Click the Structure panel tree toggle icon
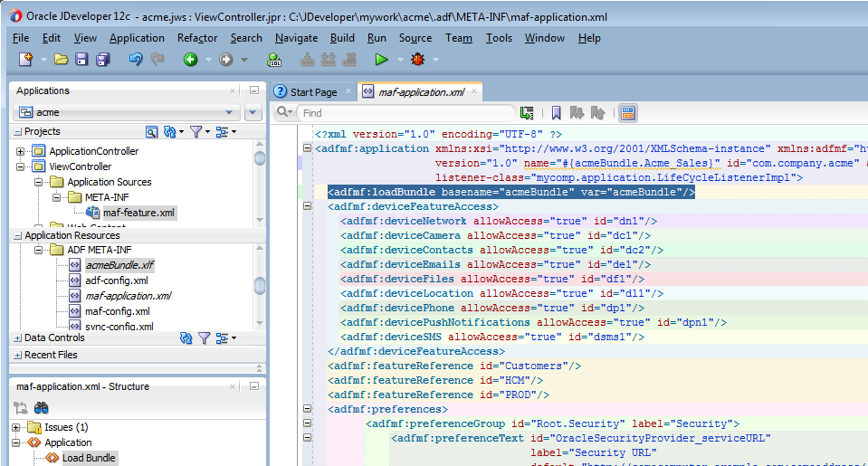Viewport: 868px width, 466px height. coord(21,408)
